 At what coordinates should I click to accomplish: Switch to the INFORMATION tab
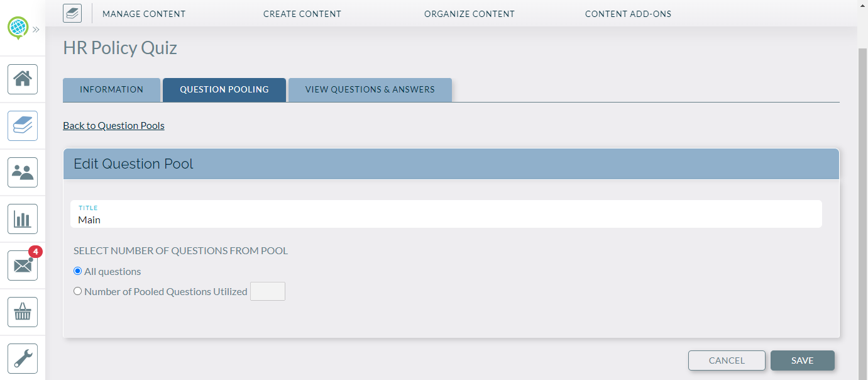111,89
